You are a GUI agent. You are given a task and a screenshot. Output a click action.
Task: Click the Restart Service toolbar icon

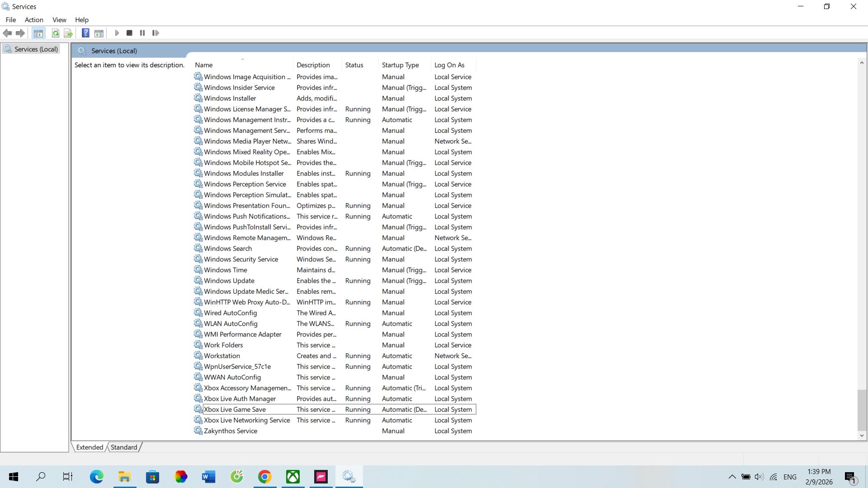(x=156, y=33)
